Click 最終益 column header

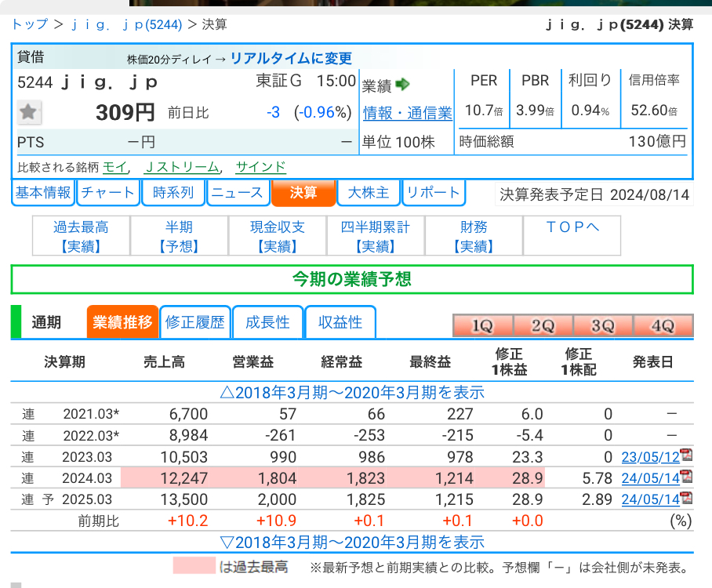click(430, 362)
